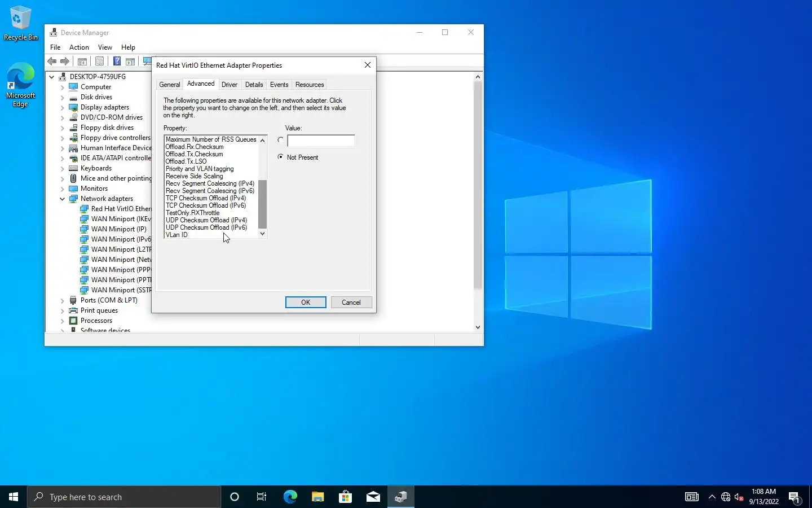
Task: Open Task View from the taskbar
Action: pos(262,497)
